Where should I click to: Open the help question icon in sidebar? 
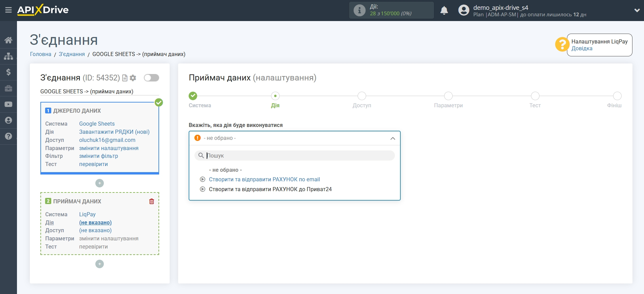coord(8,136)
